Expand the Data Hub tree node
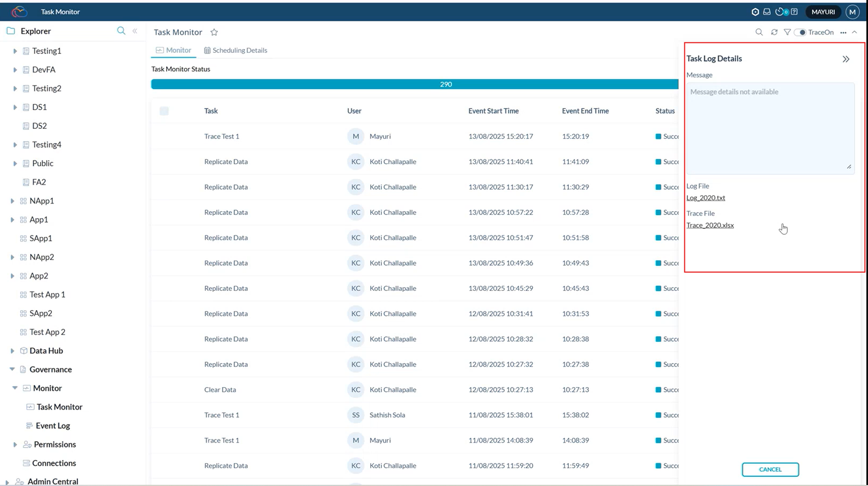 pyautogui.click(x=12, y=351)
